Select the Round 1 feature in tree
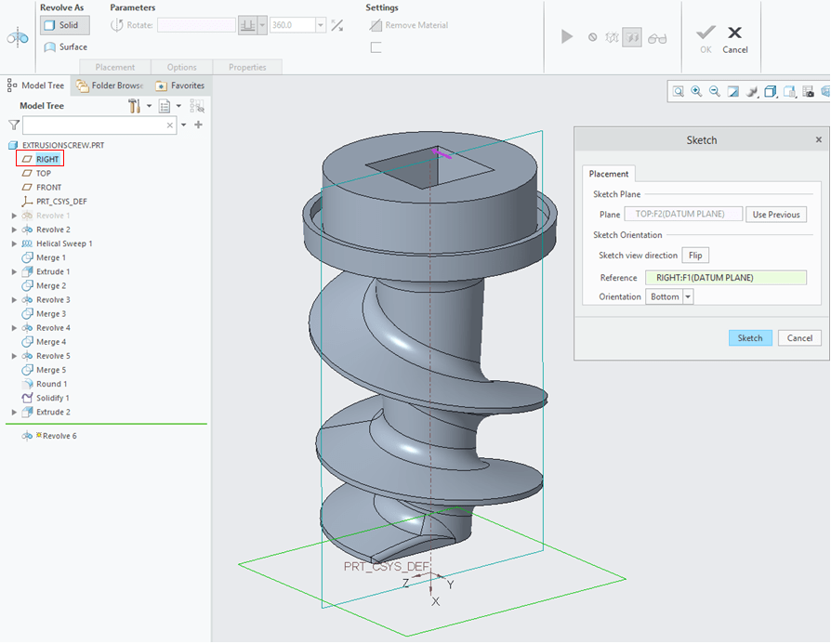 pos(51,384)
